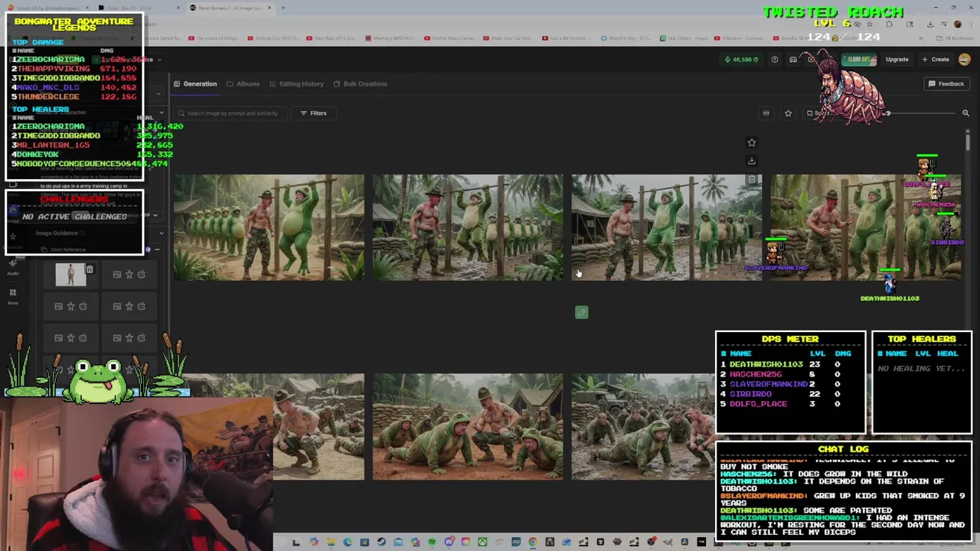Select the shirtless man reference thumbnail

[x=70, y=275]
